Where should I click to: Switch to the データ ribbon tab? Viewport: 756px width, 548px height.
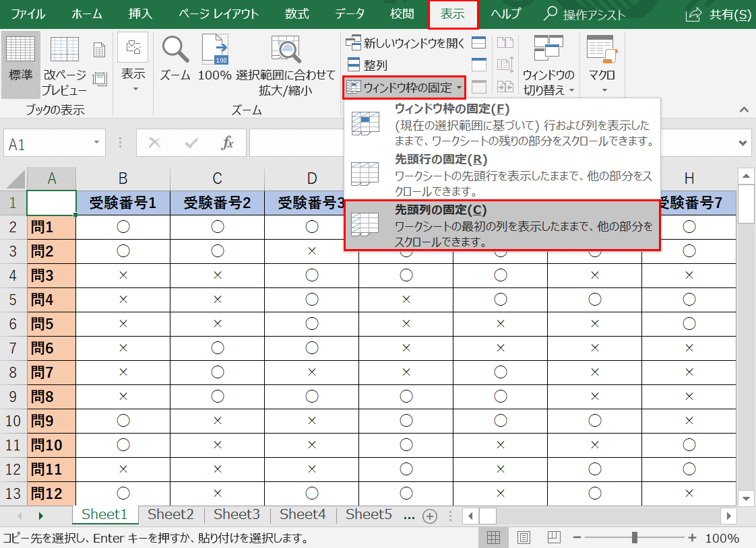pos(351,13)
